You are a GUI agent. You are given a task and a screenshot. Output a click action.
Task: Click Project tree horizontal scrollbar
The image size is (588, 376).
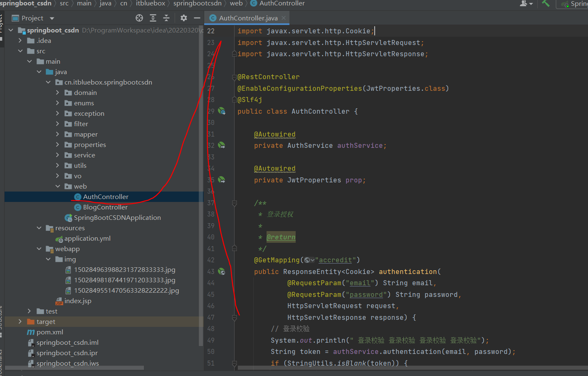click(x=74, y=368)
